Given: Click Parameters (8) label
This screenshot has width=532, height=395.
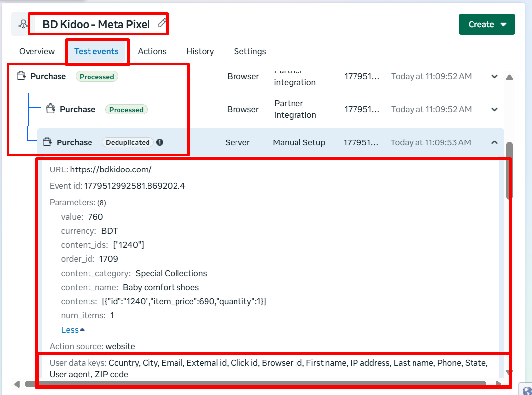Looking at the screenshot, I should click(78, 202).
